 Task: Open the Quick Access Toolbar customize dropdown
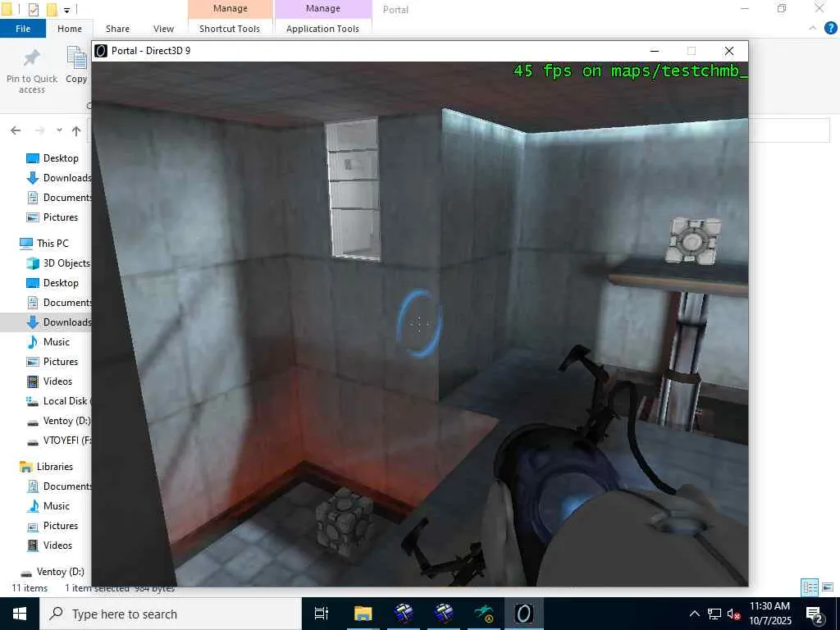66,10
